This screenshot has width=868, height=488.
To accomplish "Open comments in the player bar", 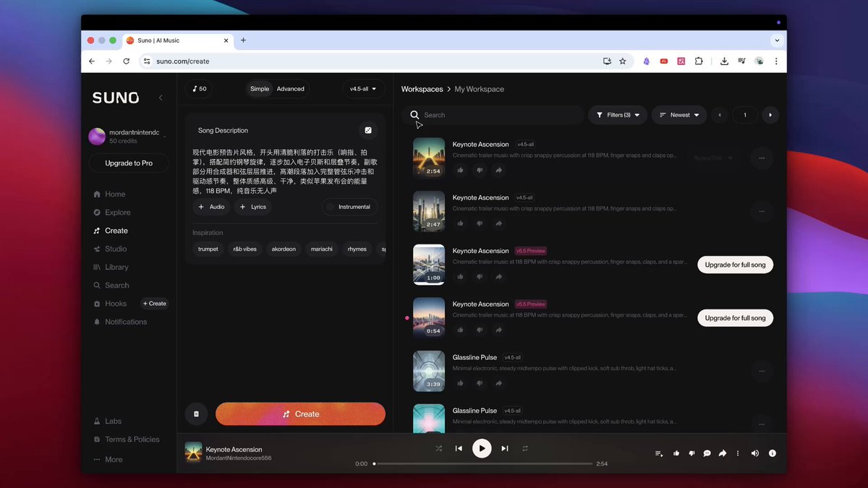I will click(707, 453).
